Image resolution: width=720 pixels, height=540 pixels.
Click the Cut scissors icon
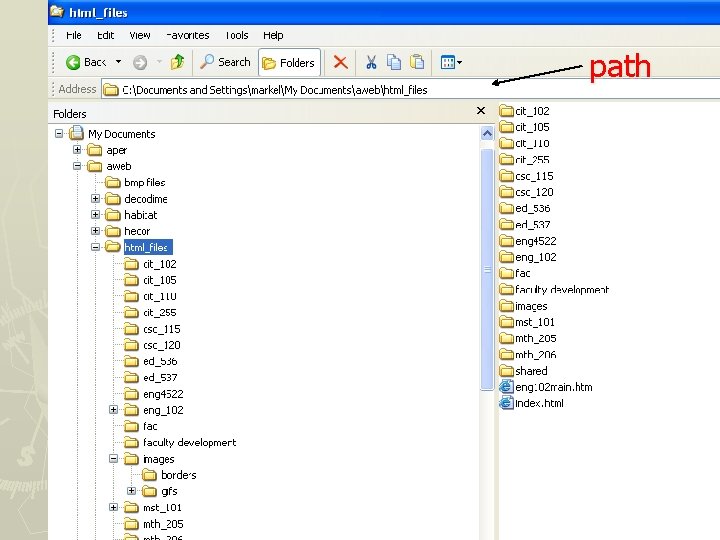pyautogui.click(x=371, y=62)
